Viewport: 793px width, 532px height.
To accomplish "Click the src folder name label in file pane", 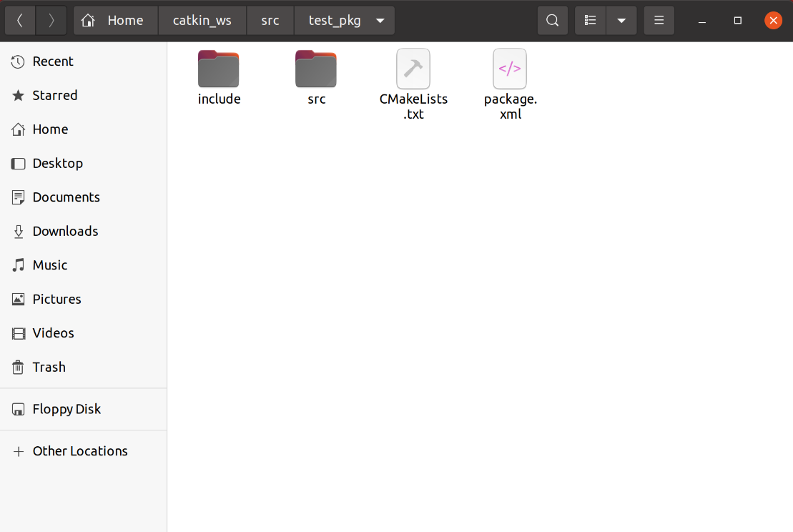I will pyautogui.click(x=317, y=99).
